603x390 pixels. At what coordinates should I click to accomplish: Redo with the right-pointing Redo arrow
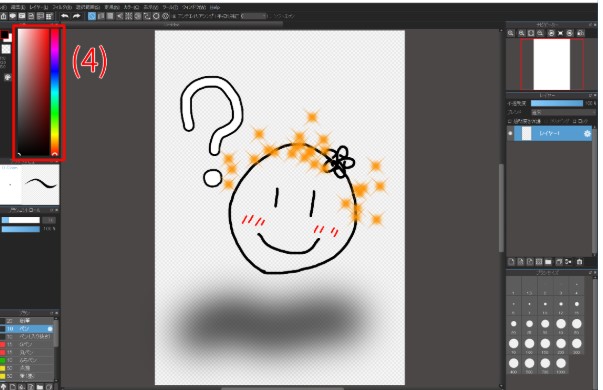tap(76, 16)
